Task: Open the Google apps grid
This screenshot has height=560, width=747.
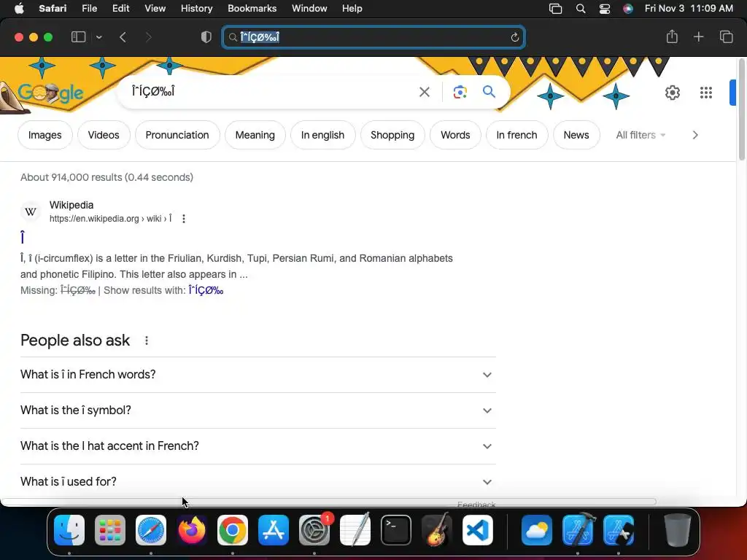Action: click(x=706, y=93)
